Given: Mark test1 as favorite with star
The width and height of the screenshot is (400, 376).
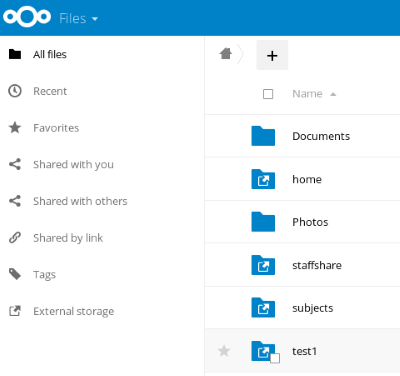Looking at the screenshot, I should pyautogui.click(x=224, y=351).
